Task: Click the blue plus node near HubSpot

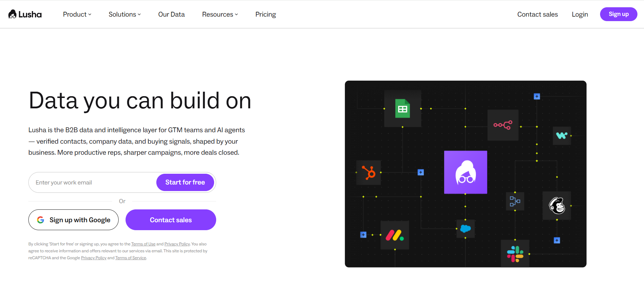Action: point(421,172)
